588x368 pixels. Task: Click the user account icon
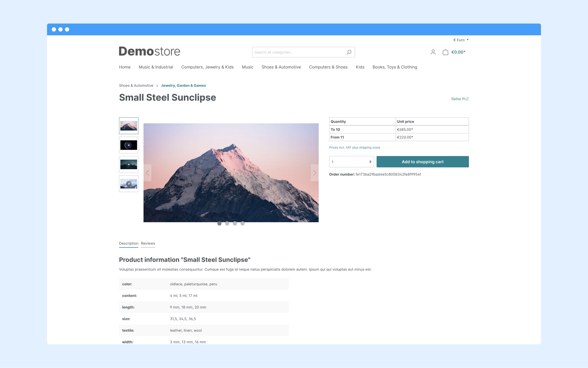coord(433,52)
